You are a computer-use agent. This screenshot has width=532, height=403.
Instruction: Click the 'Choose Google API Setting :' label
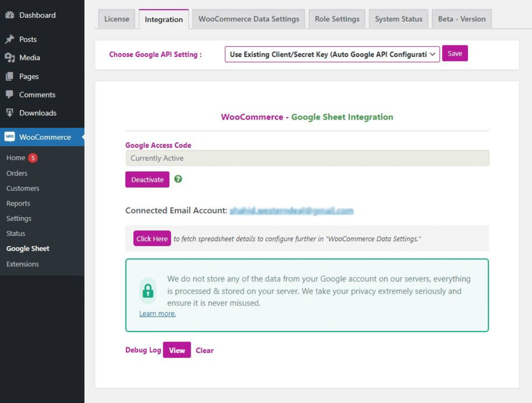click(x=155, y=54)
